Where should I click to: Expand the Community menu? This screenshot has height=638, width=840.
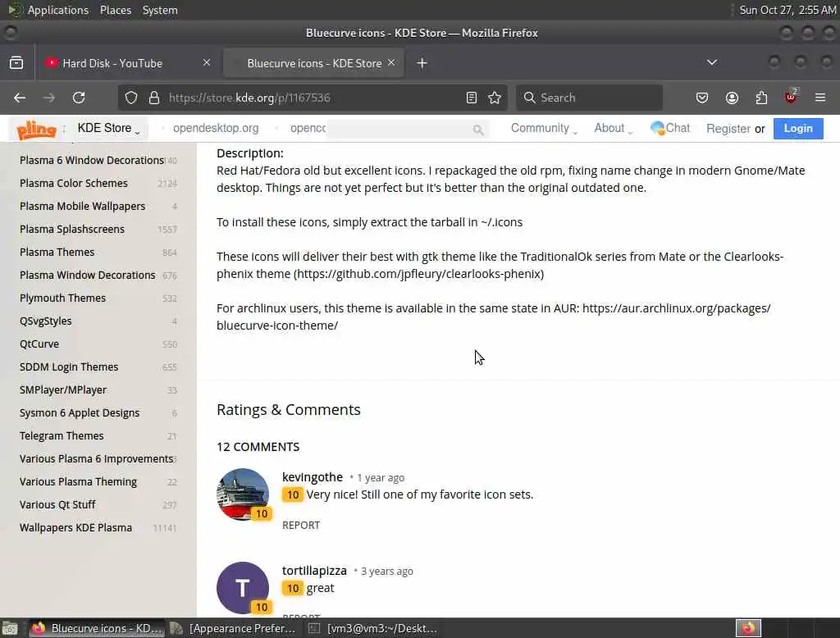[544, 128]
